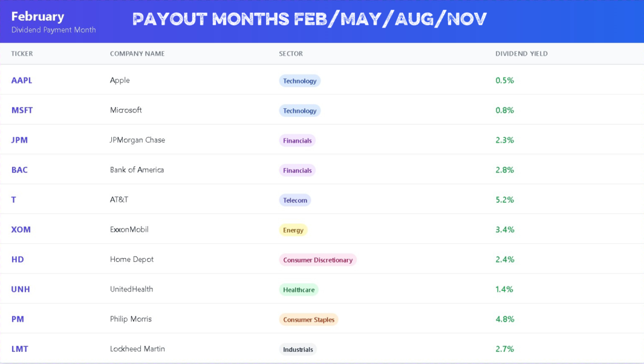This screenshot has height=364, width=644.
Task: Select the 2.4% yield for HD
Action: pyautogui.click(x=505, y=259)
